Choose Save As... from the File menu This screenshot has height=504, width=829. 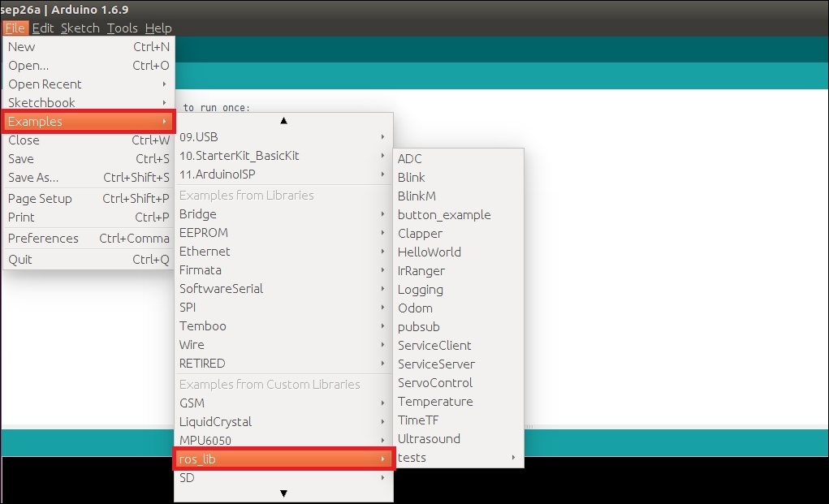coord(89,178)
